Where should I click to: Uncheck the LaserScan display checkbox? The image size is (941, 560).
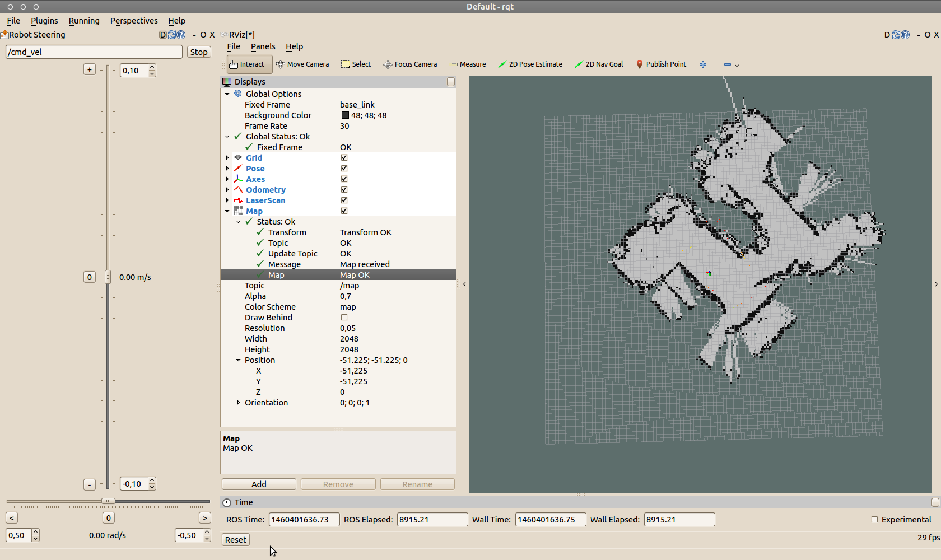[344, 200]
